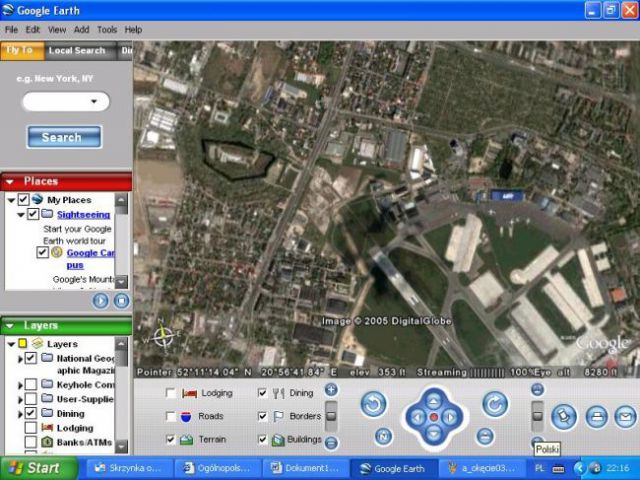
Task: Click the Lodging bed icon in Layers tree
Action: (x=47, y=428)
